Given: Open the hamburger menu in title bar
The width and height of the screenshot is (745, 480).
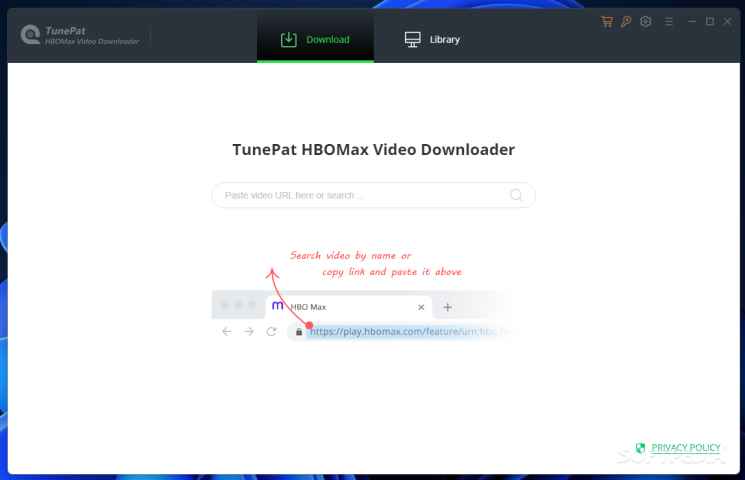Looking at the screenshot, I should coord(669,21).
